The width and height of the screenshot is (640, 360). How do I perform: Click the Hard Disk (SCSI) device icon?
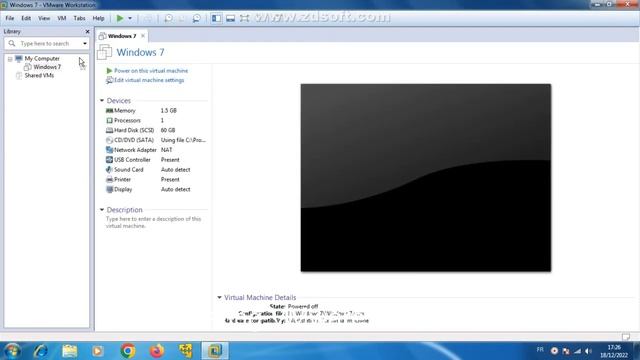coord(109,130)
